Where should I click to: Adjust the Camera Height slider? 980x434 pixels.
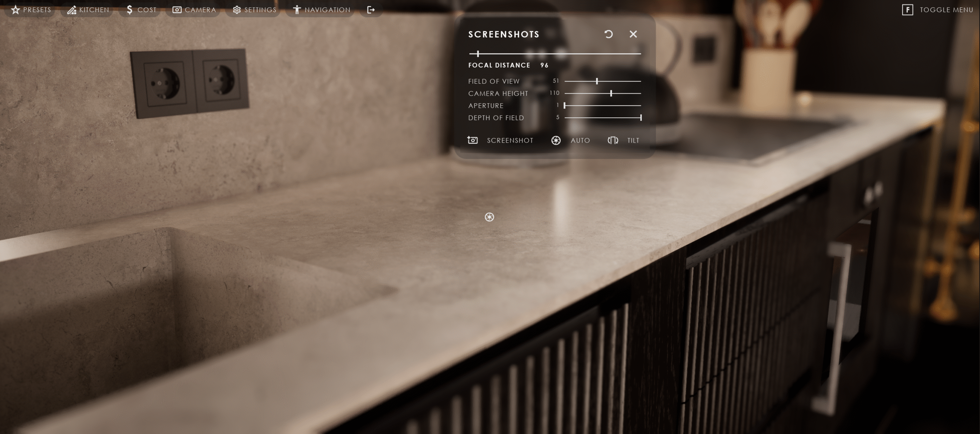pyautogui.click(x=611, y=93)
